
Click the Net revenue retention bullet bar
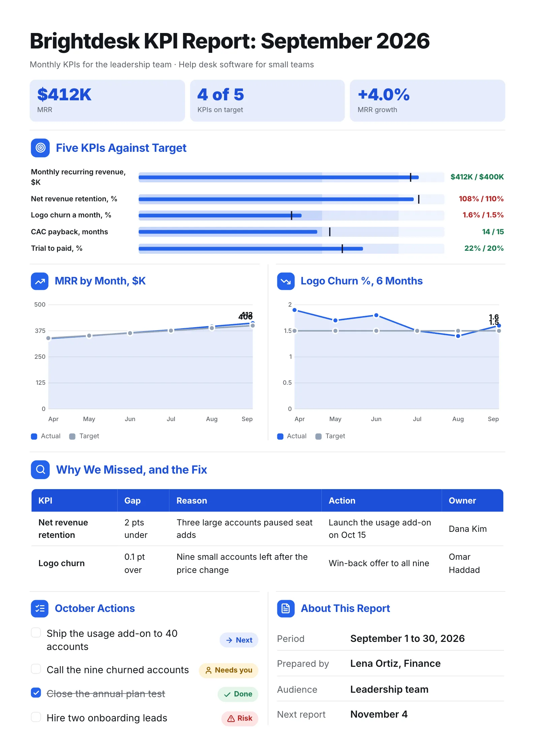[x=291, y=199]
